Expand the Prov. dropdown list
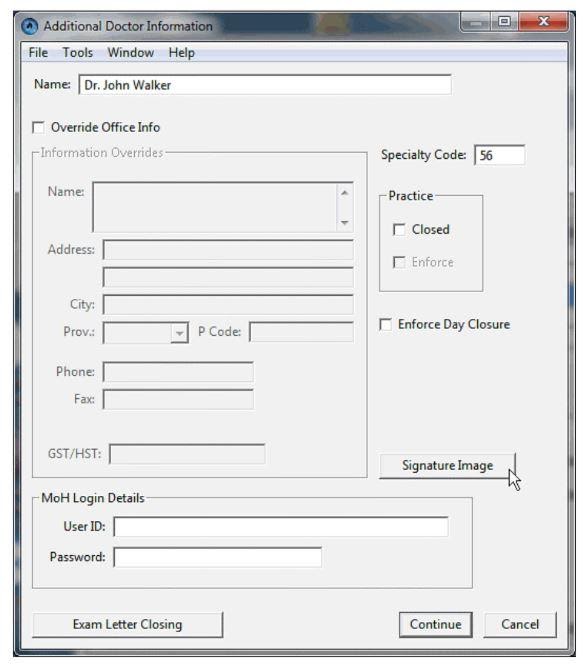This screenshot has height=665, width=586. (180, 332)
